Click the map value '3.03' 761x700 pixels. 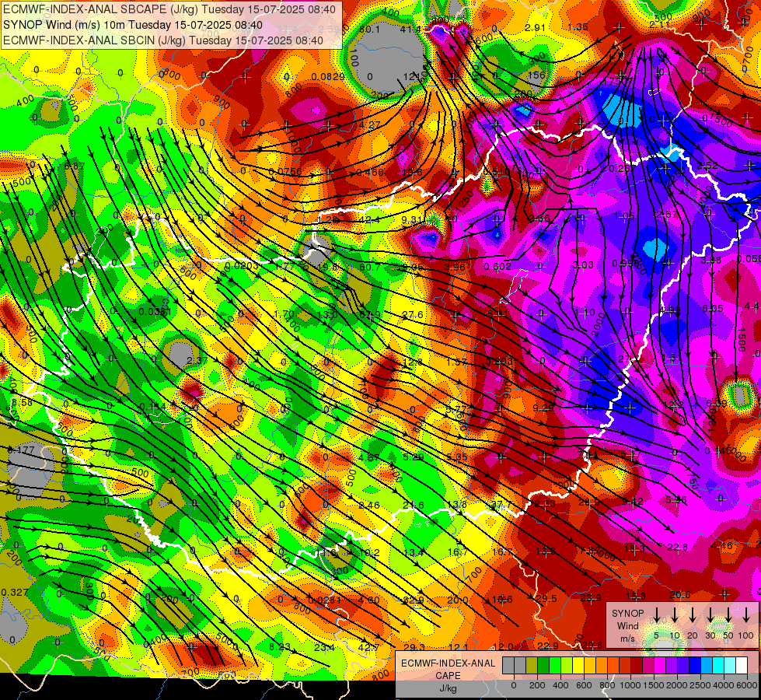(x=583, y=264)
